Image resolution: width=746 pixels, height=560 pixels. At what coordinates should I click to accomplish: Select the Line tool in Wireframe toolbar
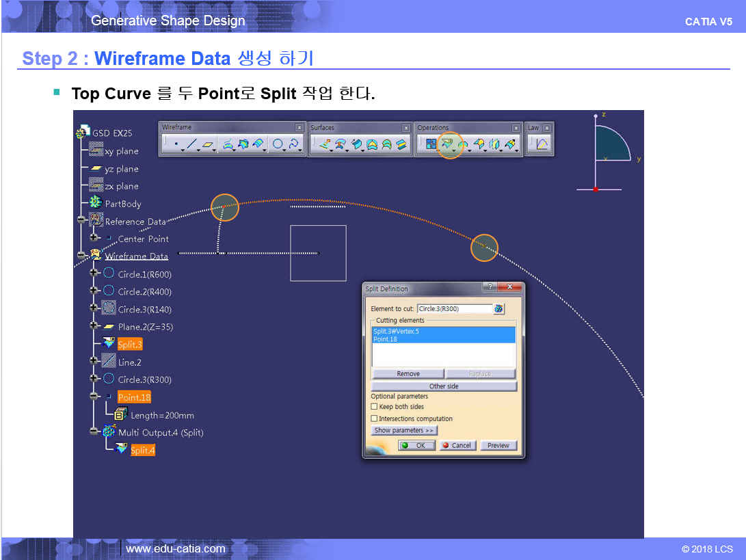click(192, 144)
